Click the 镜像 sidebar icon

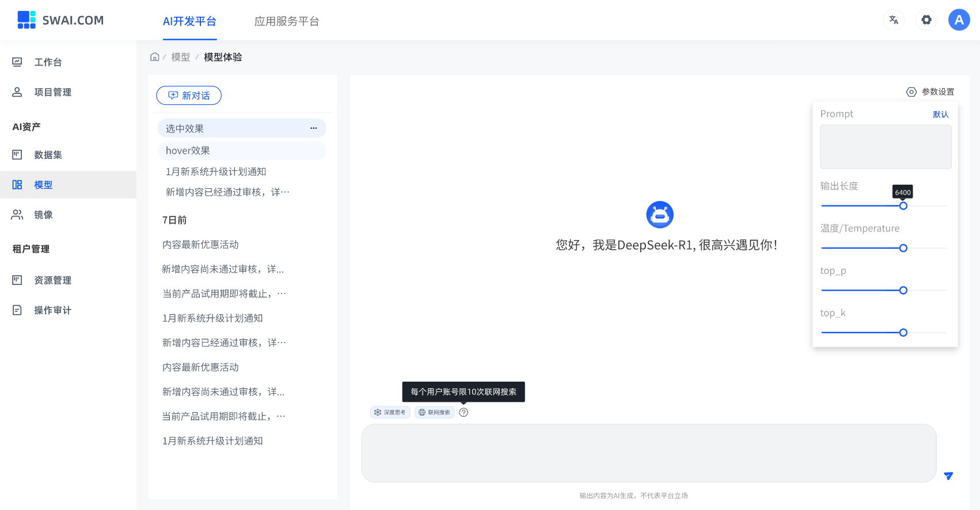(17, 215)
